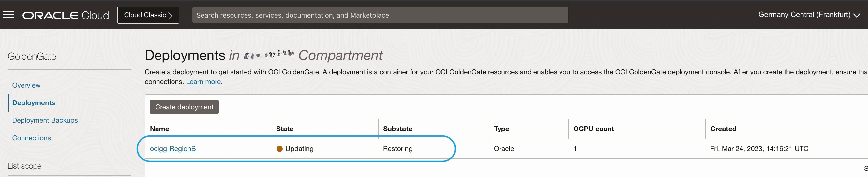The width and height of the screenshot is (868, 177).
Task: Expand the Germany Central (Frankfurt) region selector
Action: (809, 15)
